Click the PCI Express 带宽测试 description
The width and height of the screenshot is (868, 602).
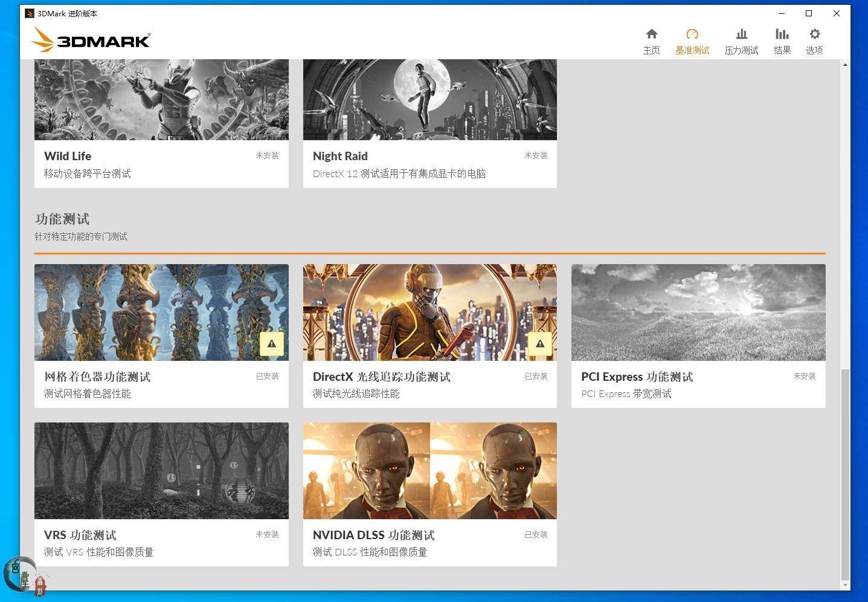[626, 393]
